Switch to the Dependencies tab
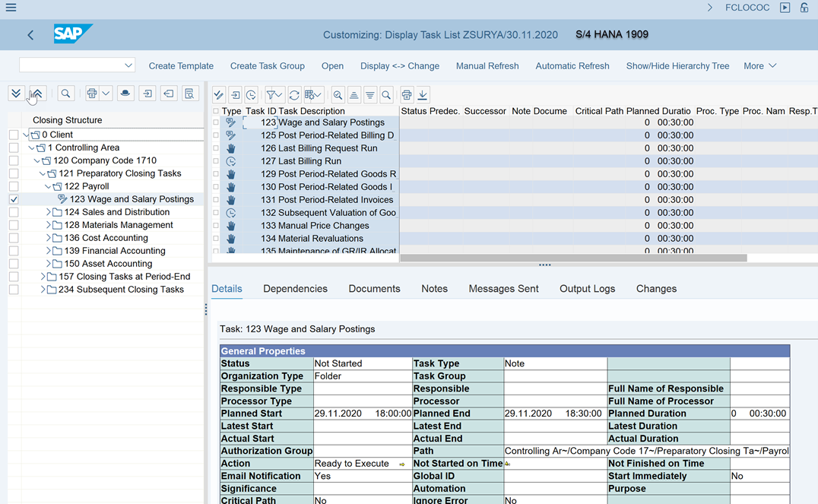Image resolution: width=818 pixels, height=504 pixels. click(295, 289)
